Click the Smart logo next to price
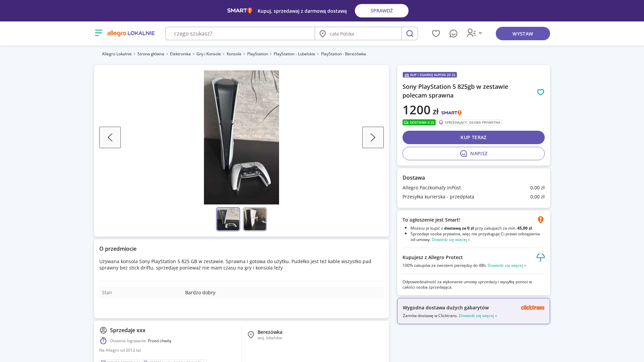This screenshot has width=644, height=362. (451, 113)
